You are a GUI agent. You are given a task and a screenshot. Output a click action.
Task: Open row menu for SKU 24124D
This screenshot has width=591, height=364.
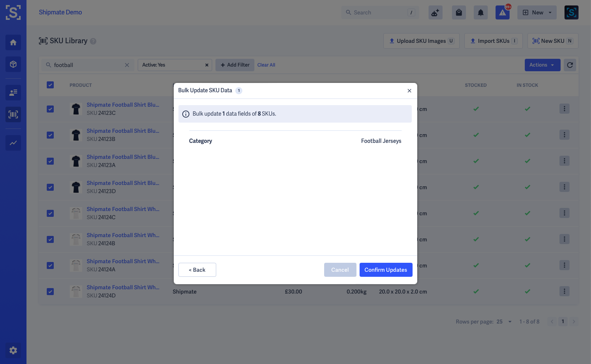565,291
